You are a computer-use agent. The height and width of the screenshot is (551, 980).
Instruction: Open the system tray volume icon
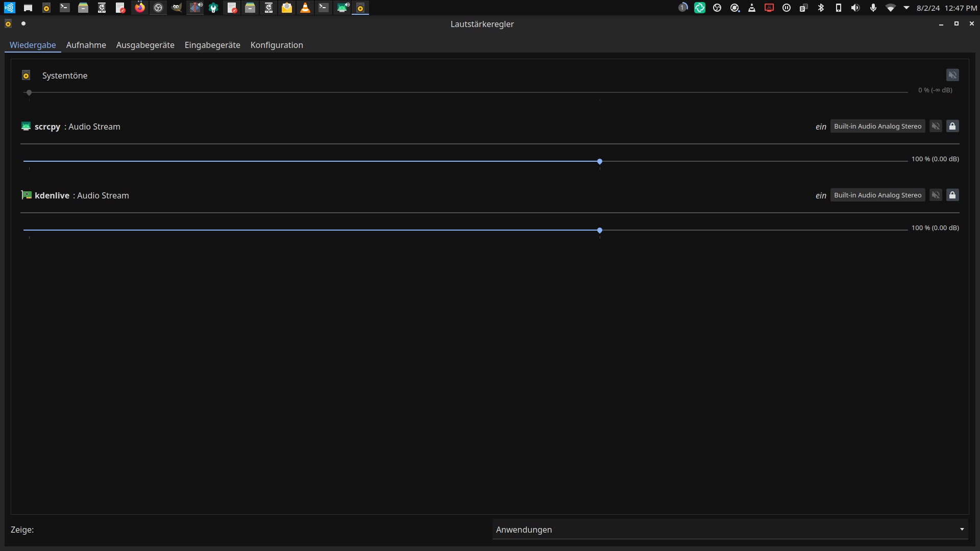[855, 8]
